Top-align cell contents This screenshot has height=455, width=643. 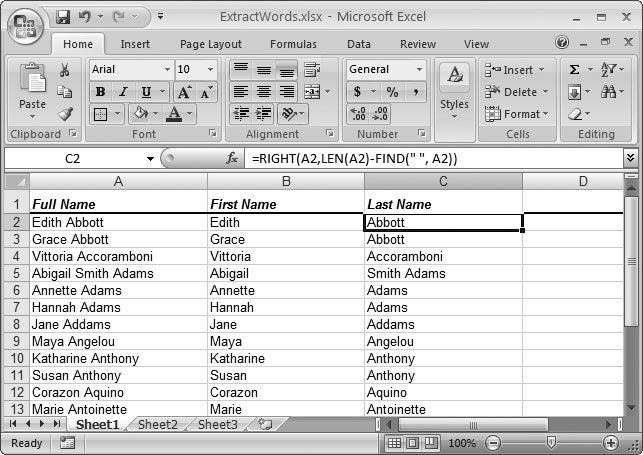241,69
